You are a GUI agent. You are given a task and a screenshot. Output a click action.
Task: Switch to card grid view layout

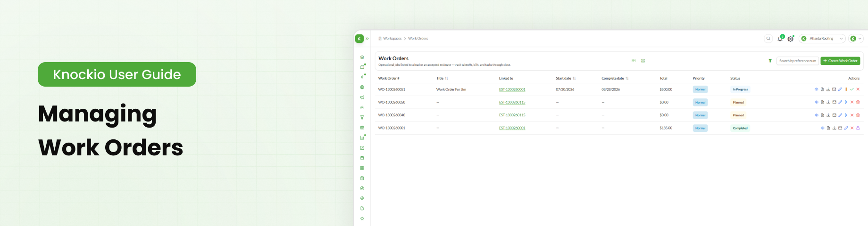point(643,61)
